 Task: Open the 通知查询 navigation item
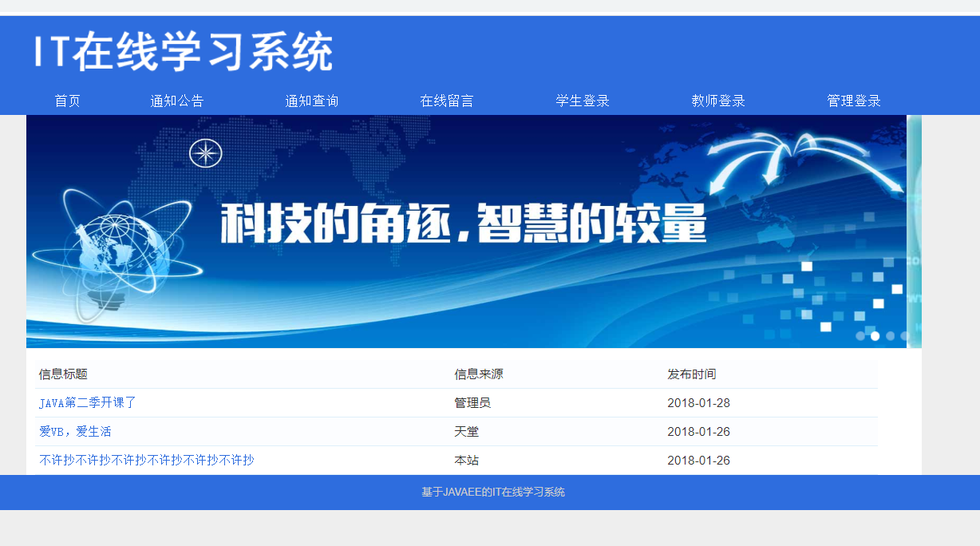click(312, 101)
